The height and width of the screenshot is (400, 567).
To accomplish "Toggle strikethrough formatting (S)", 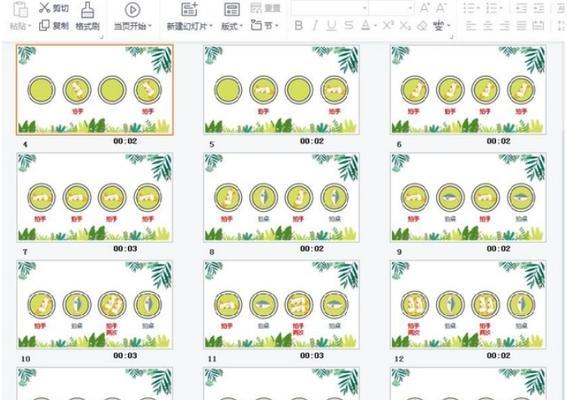I will pyautogui.click(x=349, y=25).
